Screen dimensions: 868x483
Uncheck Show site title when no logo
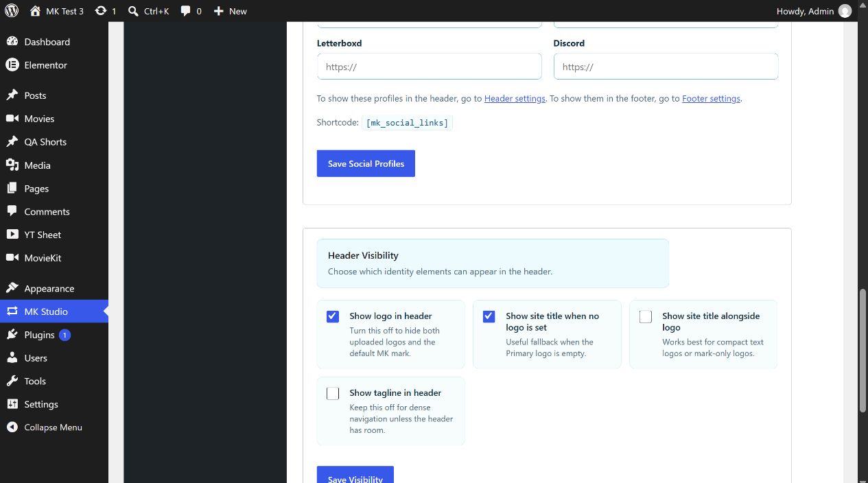coord(489,316)
